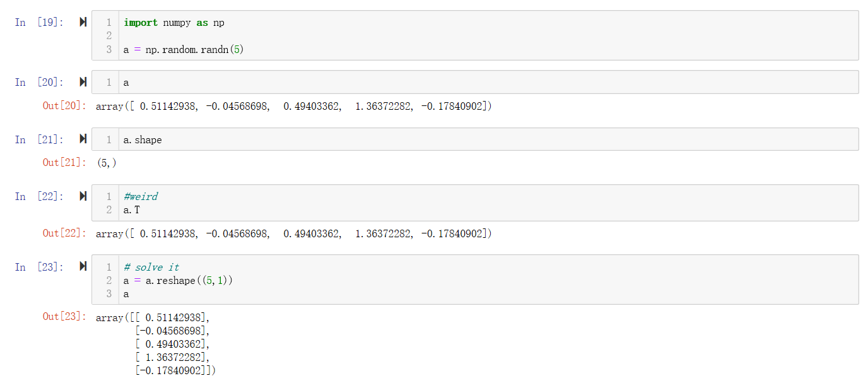Place cursor in the a.T code cell

pyautogui.click(x=486, y=203)
